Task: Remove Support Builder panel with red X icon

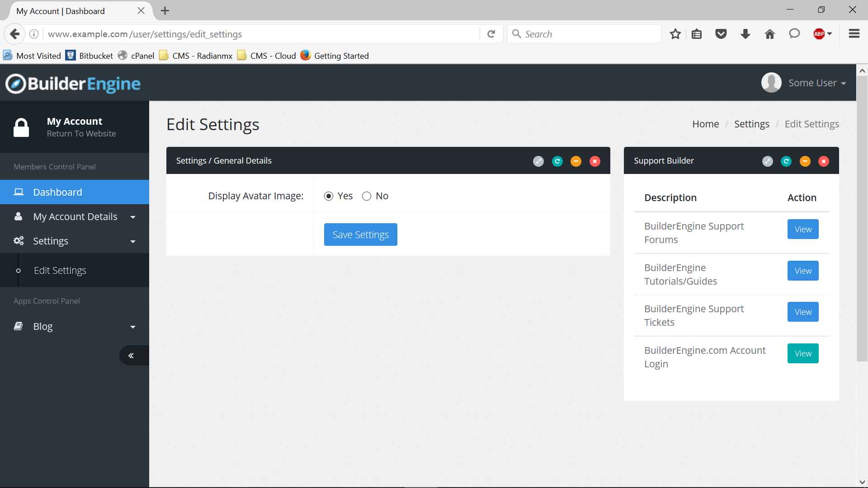Action: tap(824, 161)
